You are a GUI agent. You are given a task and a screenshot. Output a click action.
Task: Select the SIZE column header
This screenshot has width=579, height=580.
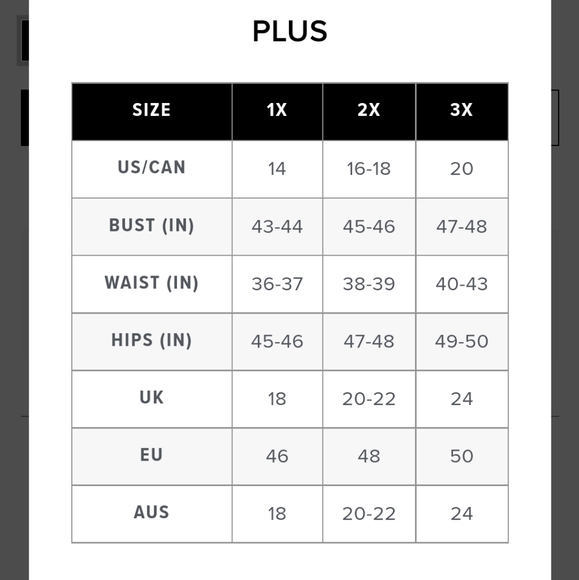(x=152, y=112)
